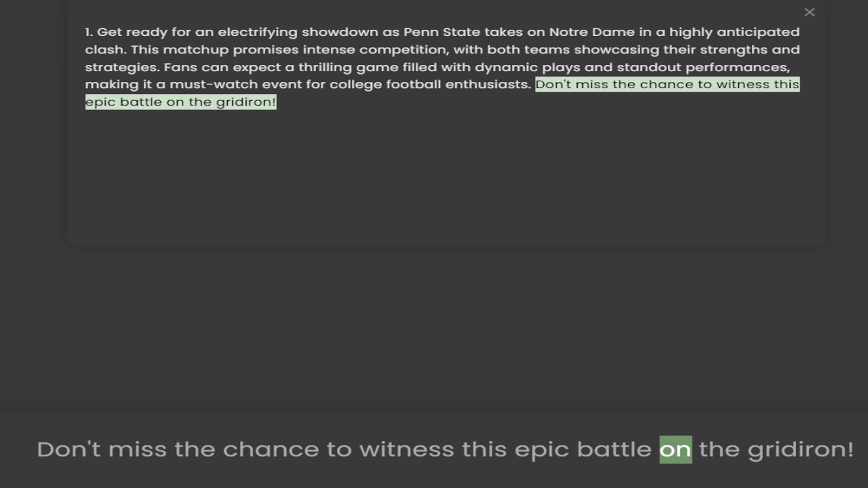Click the word "epic" in the bottom caption
The image size is (868, 488).
coord(542,450)
